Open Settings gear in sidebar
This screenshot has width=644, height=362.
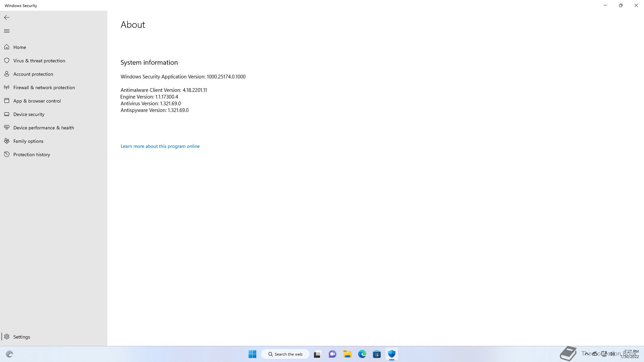click(x=7, y=337)
